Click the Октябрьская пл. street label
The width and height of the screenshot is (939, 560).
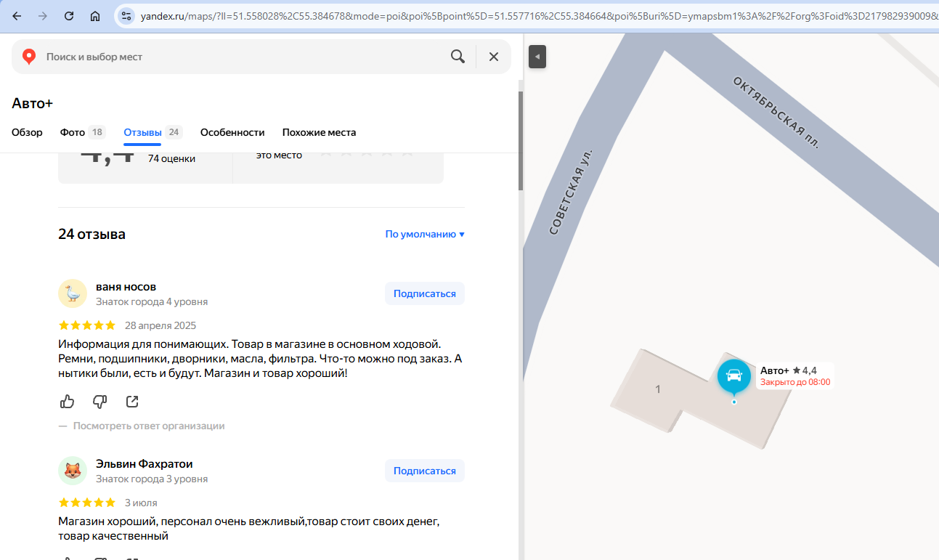click(776, 112)
